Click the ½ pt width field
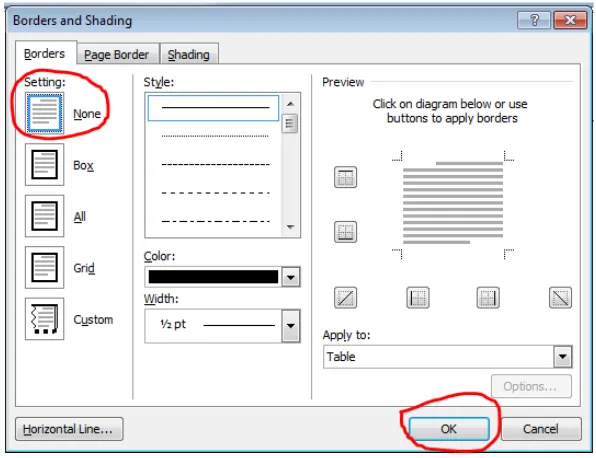 click(213, 326)
